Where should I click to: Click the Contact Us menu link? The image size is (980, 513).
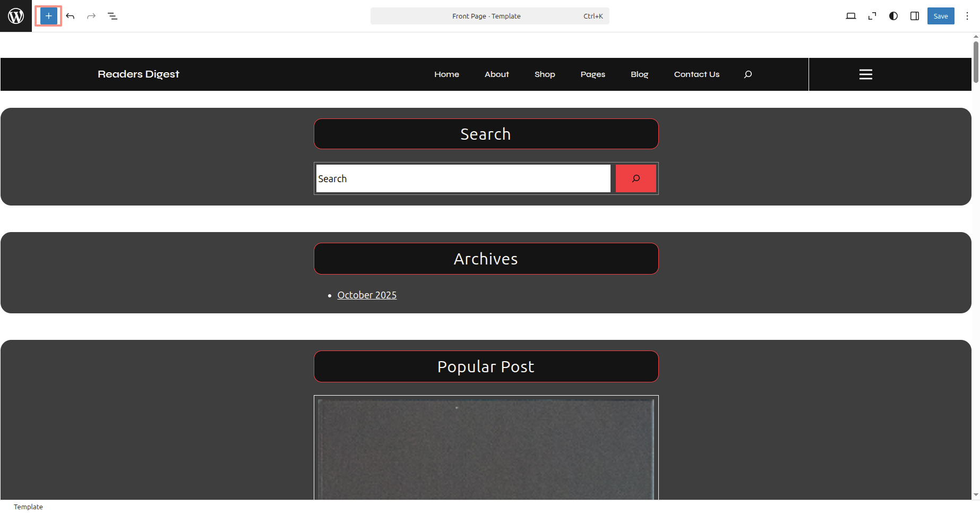tap(697, 74)
